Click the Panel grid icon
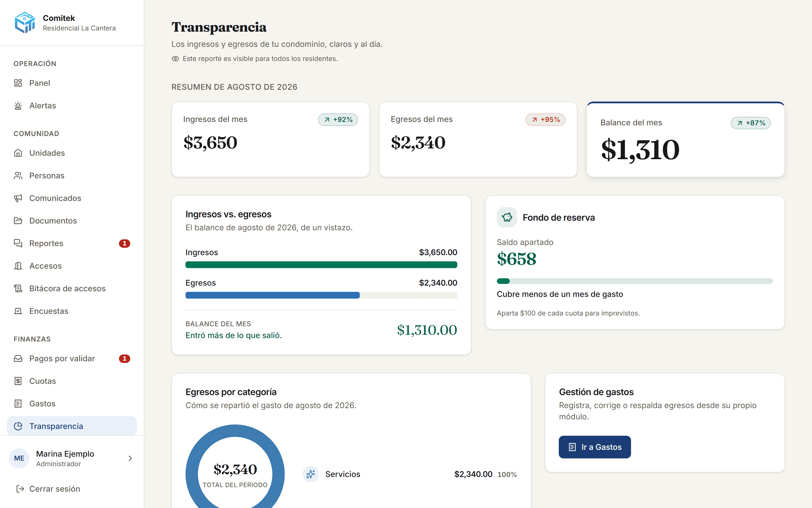Viewport: 812px width, 508px height. tap(18, 83)
